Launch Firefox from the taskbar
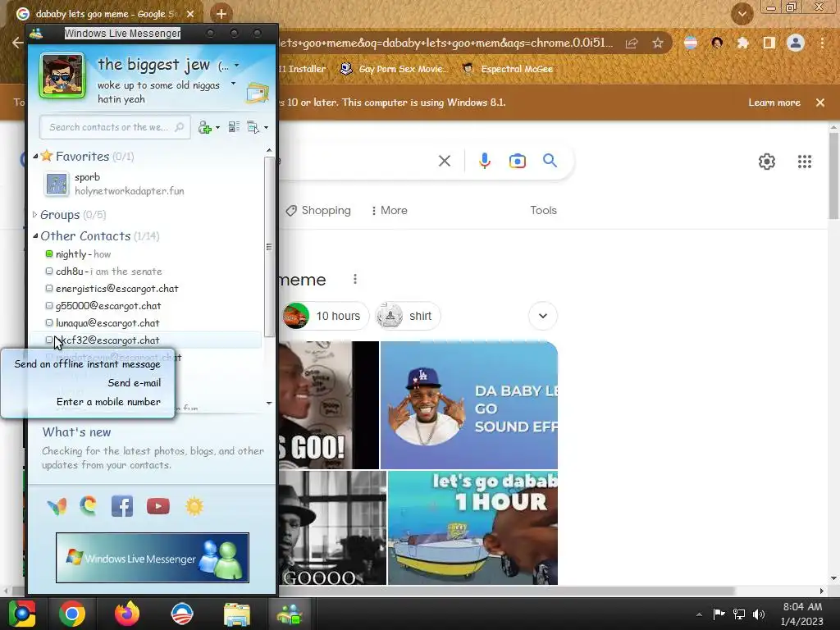The width and height of the screenshot is (840, 630). [127, 614]
